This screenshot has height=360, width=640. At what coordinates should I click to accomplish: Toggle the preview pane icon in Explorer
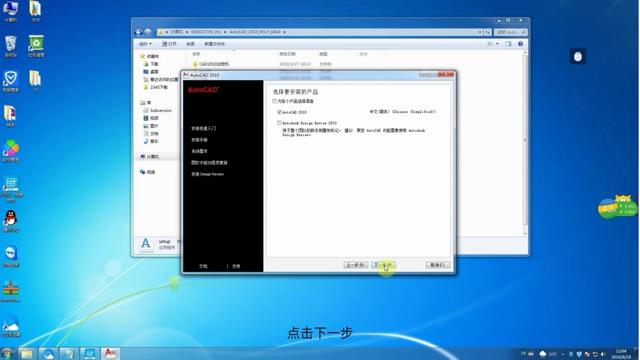tap(508, 44)
